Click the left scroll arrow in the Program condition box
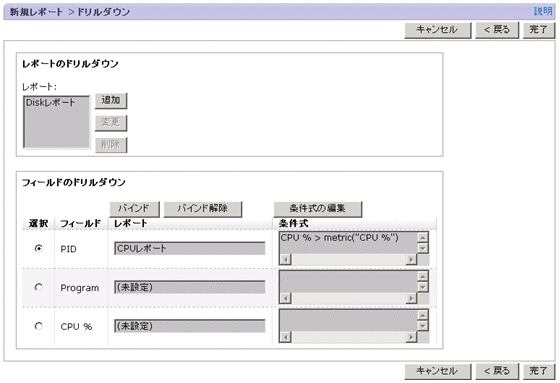Image resolution: width=560 pixels, height=383 pixels. pyautogui.click(x=285, y=298)
